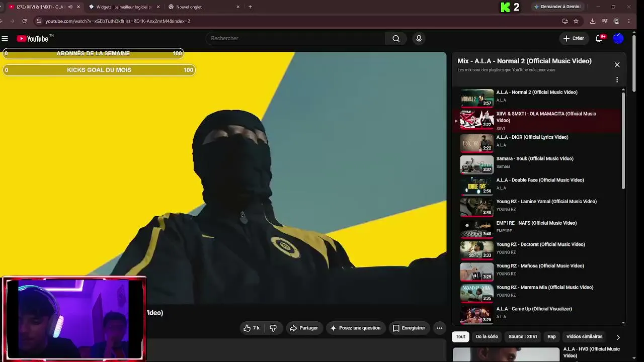Image resolution: width=644 pixels, height=362 pixels.
Task: Close the Widgets tab
Action: pos(158,7)
